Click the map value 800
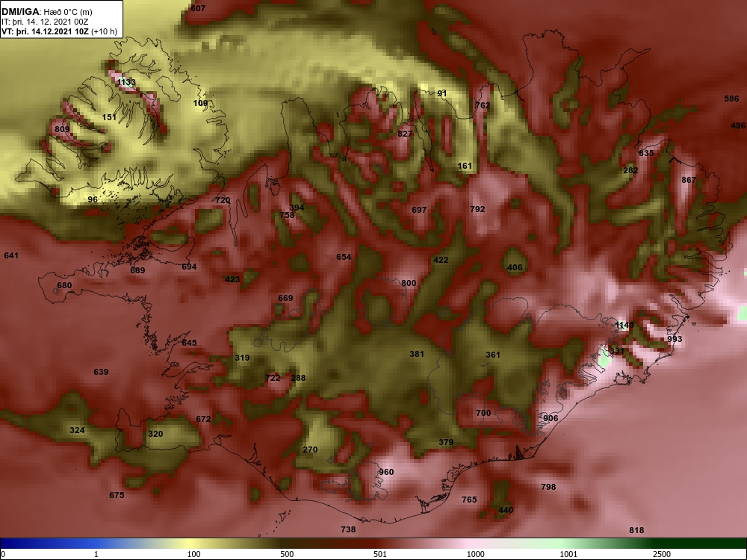Viewport: 747px width, 560px height. [409, 283]
